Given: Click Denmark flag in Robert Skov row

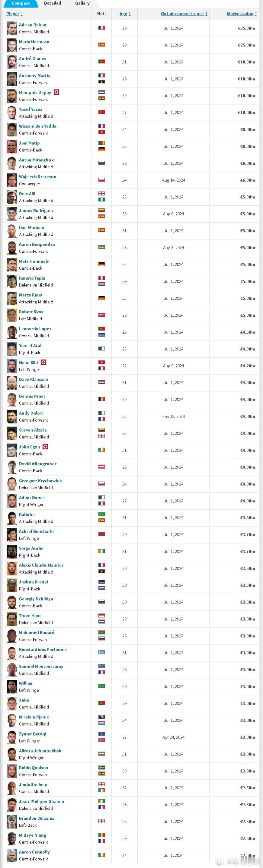Looking at the screenshot, I should coord(101,315).
